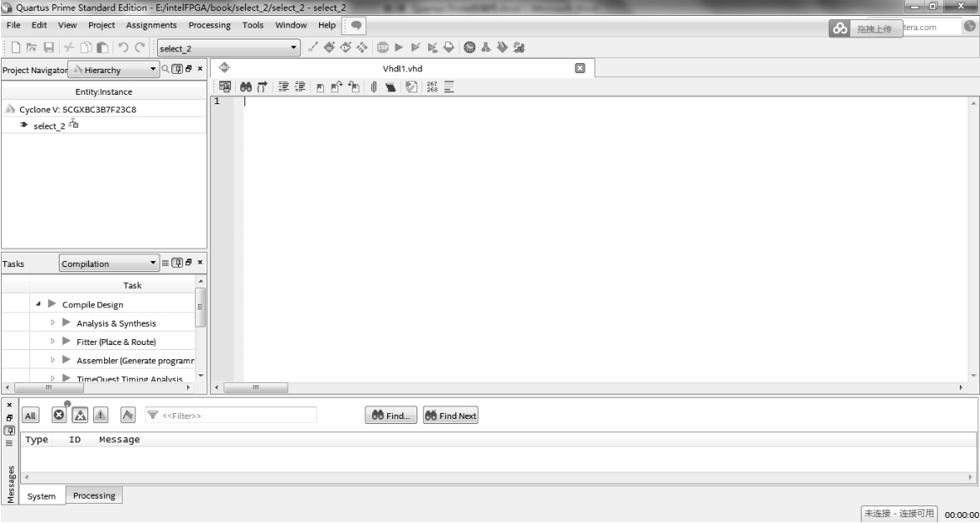The image size is (980, 523).
Task: Click the matching-braces icon in editor toolbar
Action: [x=262, y=87]
